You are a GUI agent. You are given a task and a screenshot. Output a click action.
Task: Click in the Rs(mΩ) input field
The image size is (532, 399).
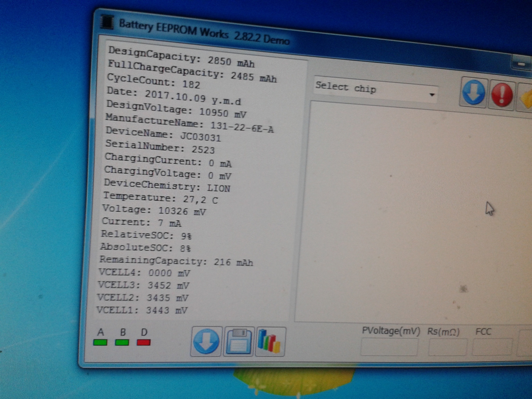[447, 348]
